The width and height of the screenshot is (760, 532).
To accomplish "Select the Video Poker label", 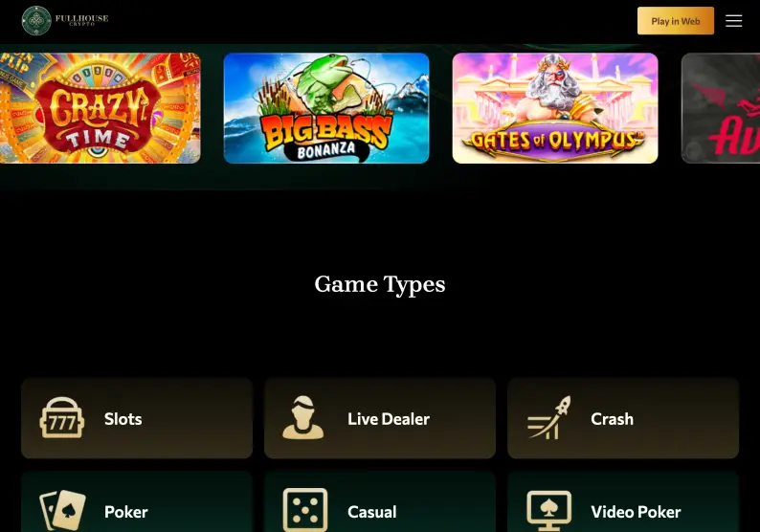I will click(x=636, y=512).
